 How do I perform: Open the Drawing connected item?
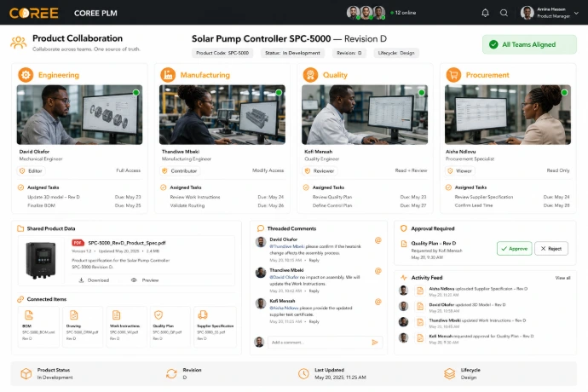83,326
